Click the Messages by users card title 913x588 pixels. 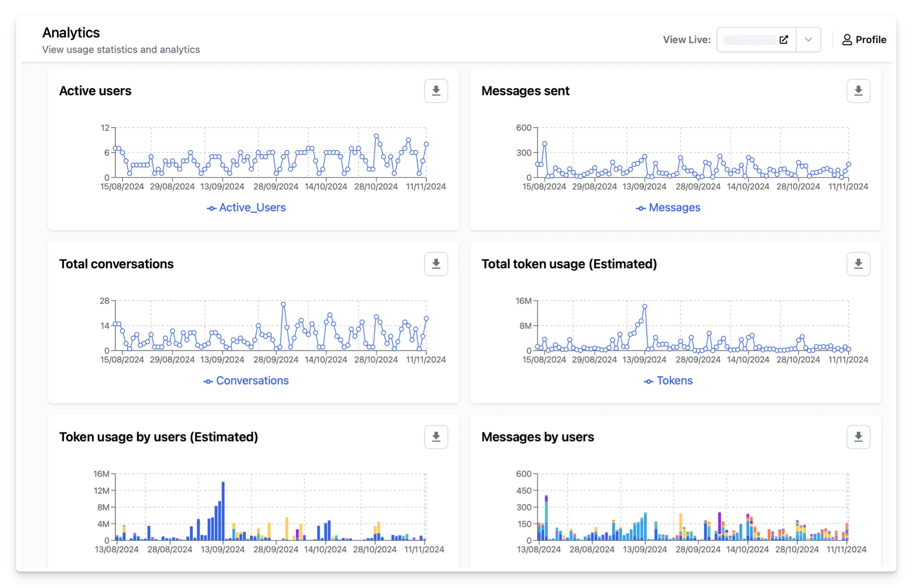tap(538, 437)
